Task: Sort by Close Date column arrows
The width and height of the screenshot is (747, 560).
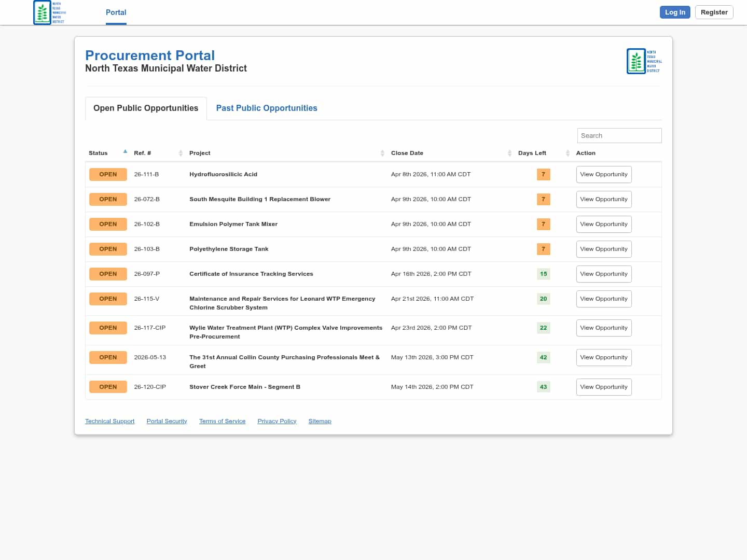Action: click(509, 153)
